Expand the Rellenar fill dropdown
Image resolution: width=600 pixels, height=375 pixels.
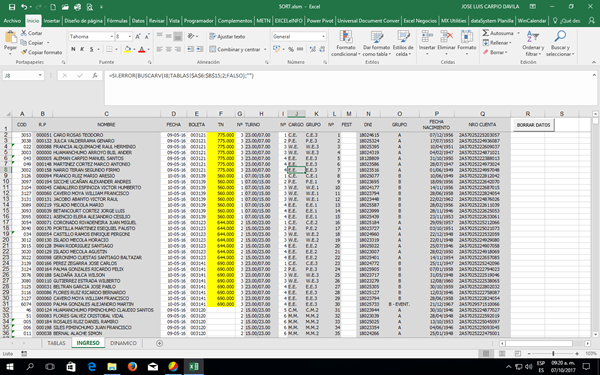tap(510, 43)
